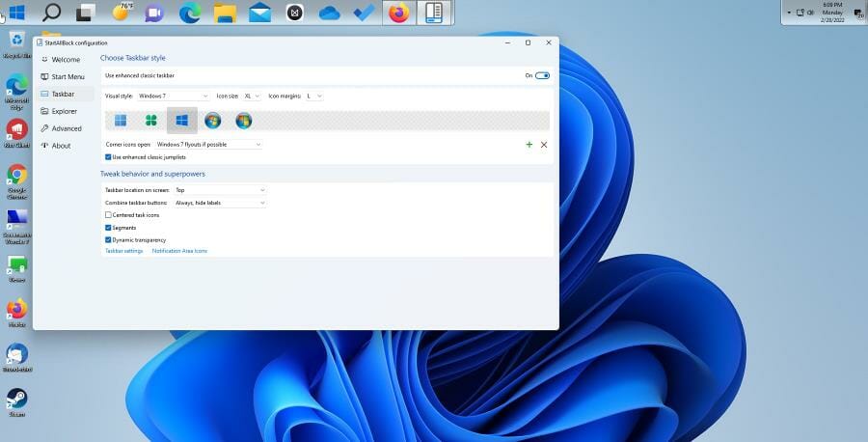Disable Dynamic transparency checkbox
868x442 pixels.
point(108,240)
